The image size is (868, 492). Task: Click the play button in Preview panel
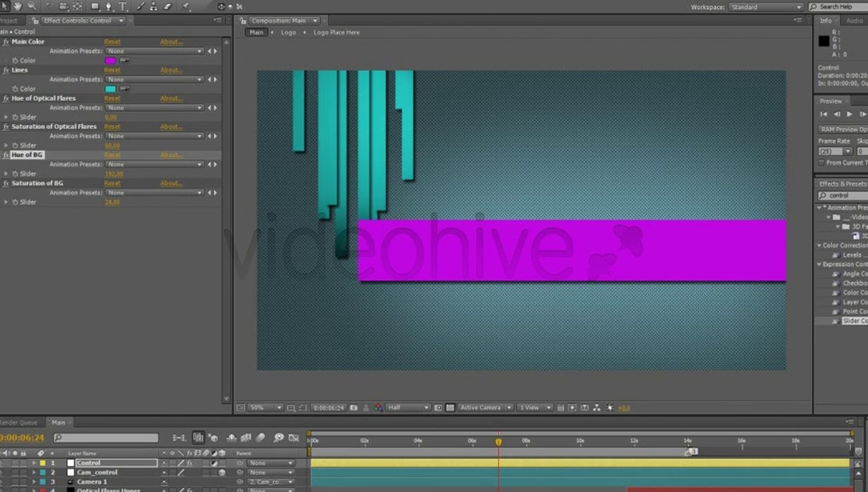850,114
